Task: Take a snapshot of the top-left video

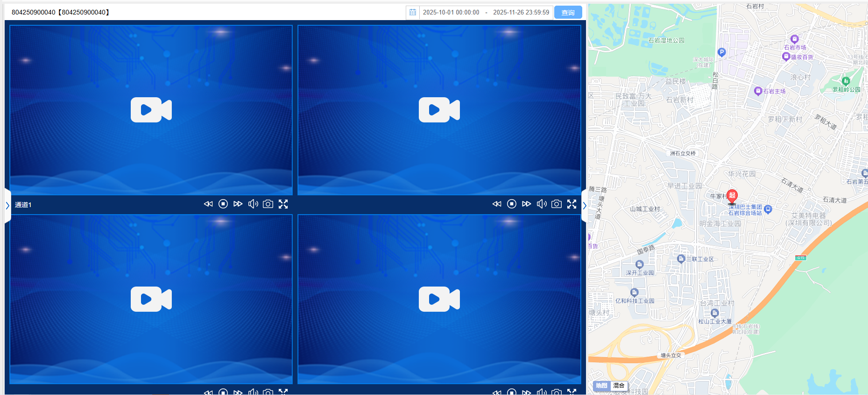Action: tap(268, 204)
